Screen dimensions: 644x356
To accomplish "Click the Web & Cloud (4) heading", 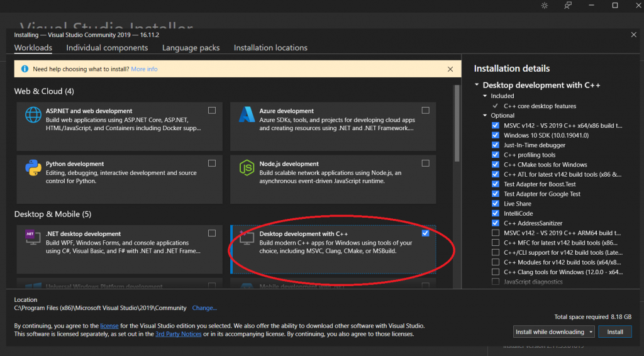I will click(44, 91).
